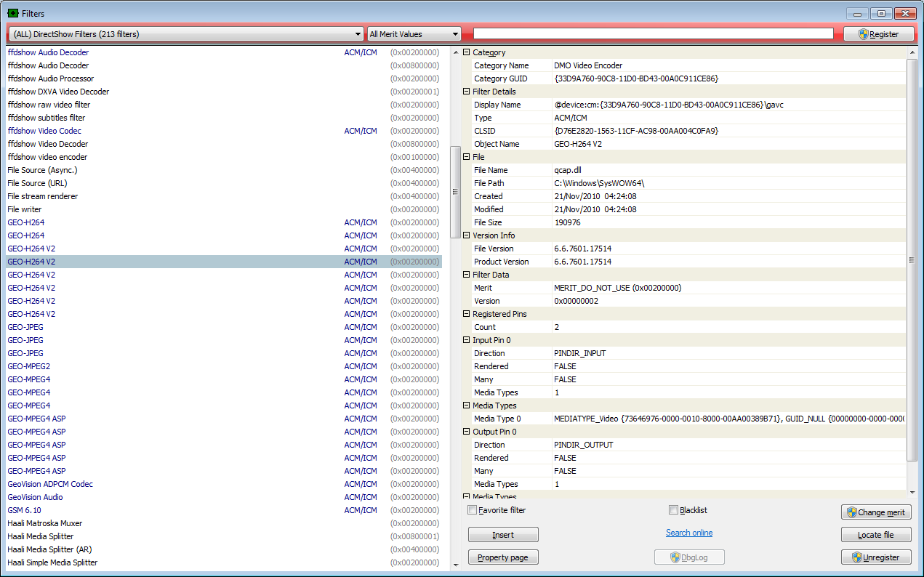Image resolution: width=924 pixels, height=577 pixels.
Task: Collapse the Category section
Action: [x=466, y=52]
